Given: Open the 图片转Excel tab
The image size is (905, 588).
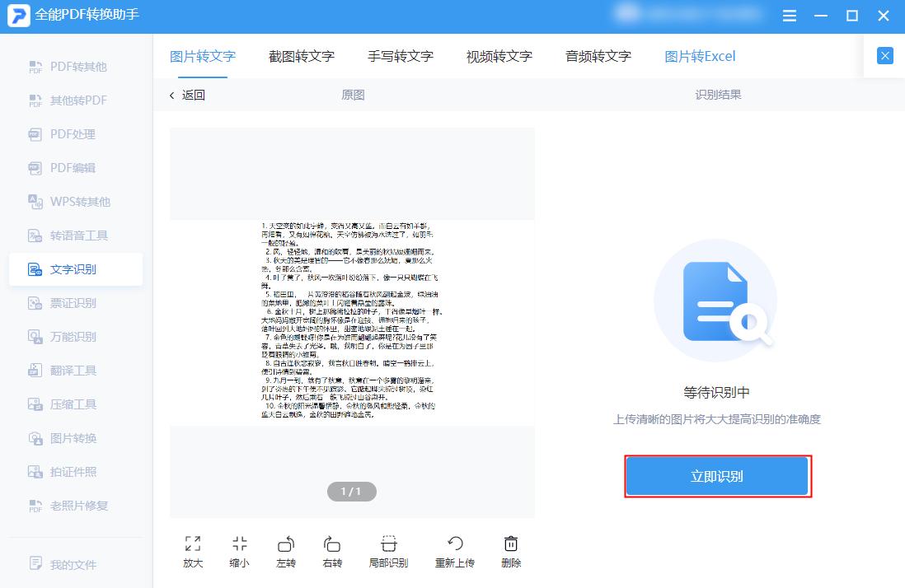Looking at the screenshot, I should coord(700,57).
